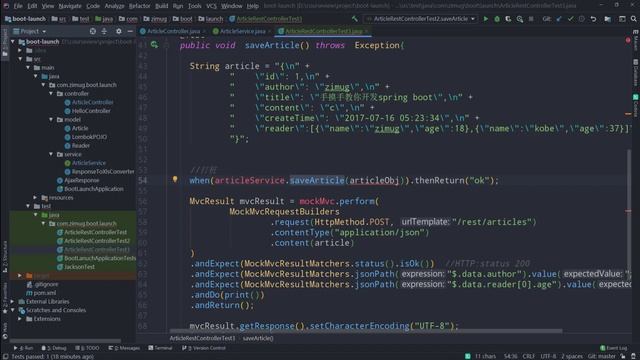
Task: Open AjaxResponse class in tree
Action: [x=81, y=180]
